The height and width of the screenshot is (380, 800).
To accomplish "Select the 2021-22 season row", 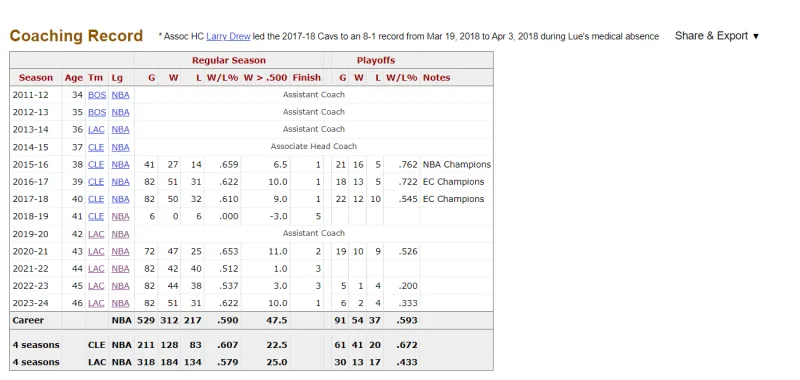I will click(251, 268).
